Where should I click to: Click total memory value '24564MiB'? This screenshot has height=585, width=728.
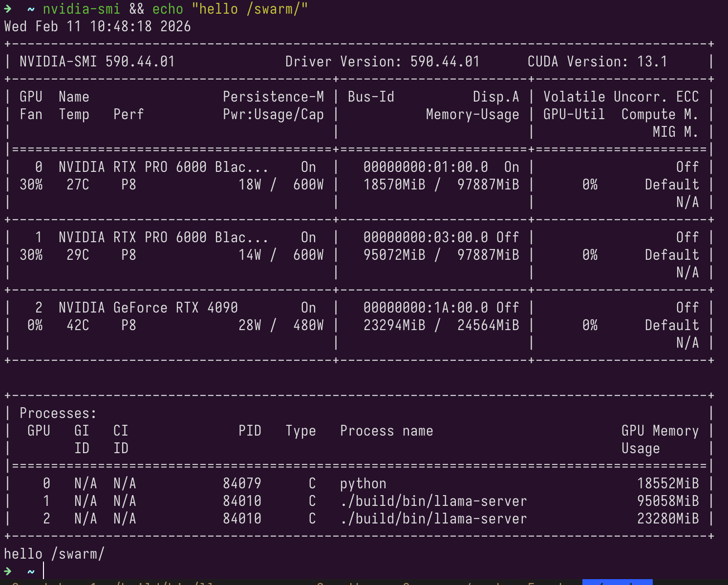click(x=488, y=325)
